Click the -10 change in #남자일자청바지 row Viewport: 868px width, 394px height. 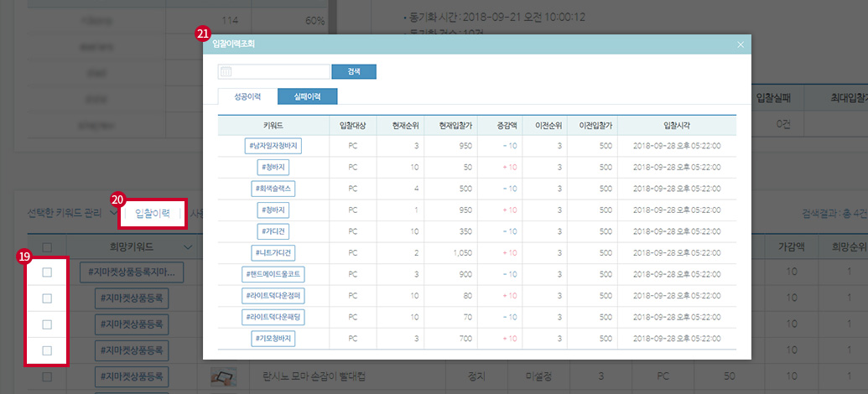509,146
